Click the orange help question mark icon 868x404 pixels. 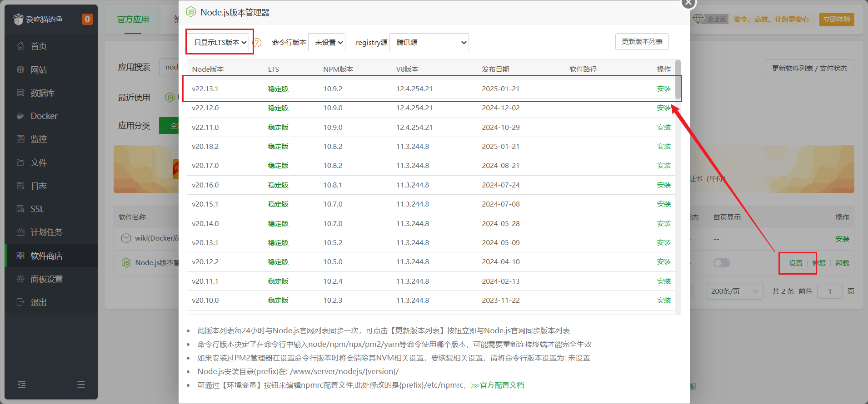(257, 43)
